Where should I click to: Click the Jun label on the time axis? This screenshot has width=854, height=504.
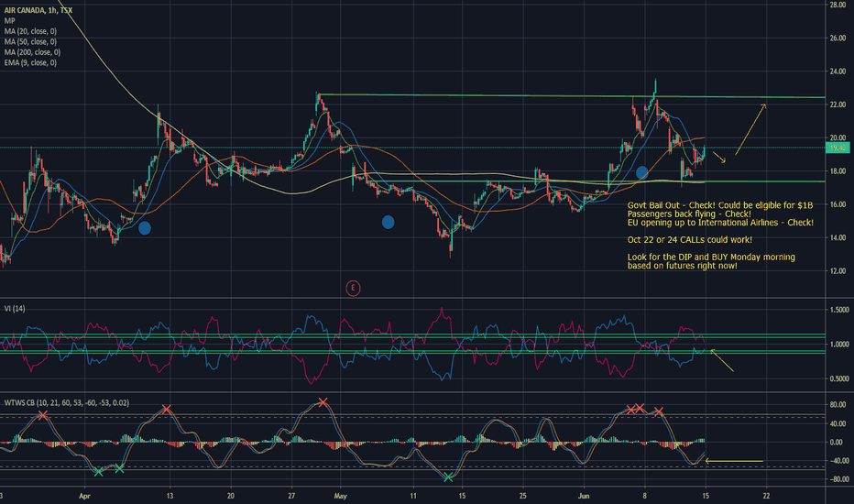point(584,496)
